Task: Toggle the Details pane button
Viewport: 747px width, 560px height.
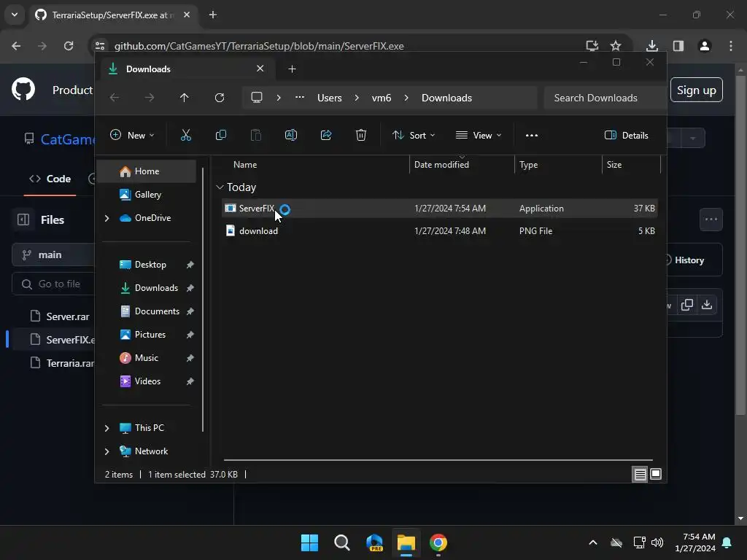Action: [x=627, y=135]
